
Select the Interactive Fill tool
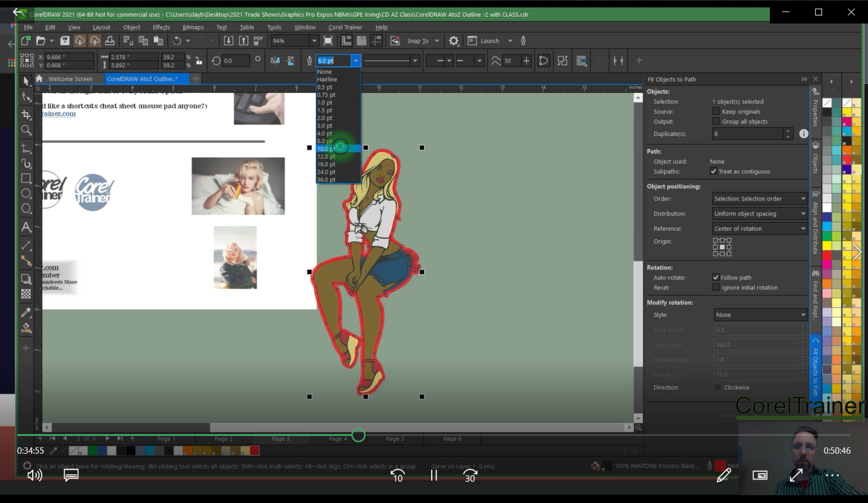pos(26,327)
